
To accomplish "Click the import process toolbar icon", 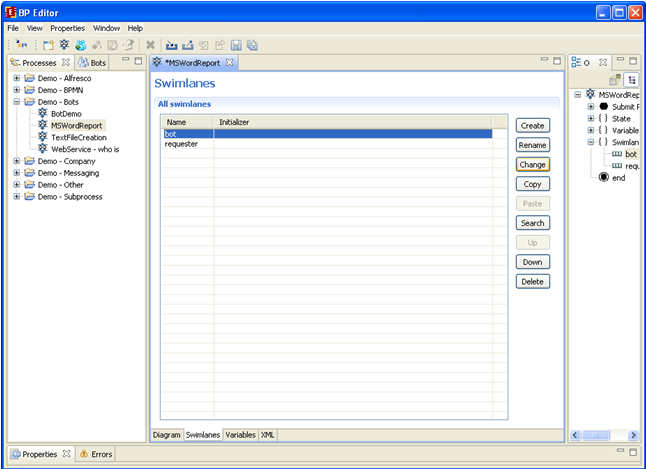I will [x=171, y=45].
